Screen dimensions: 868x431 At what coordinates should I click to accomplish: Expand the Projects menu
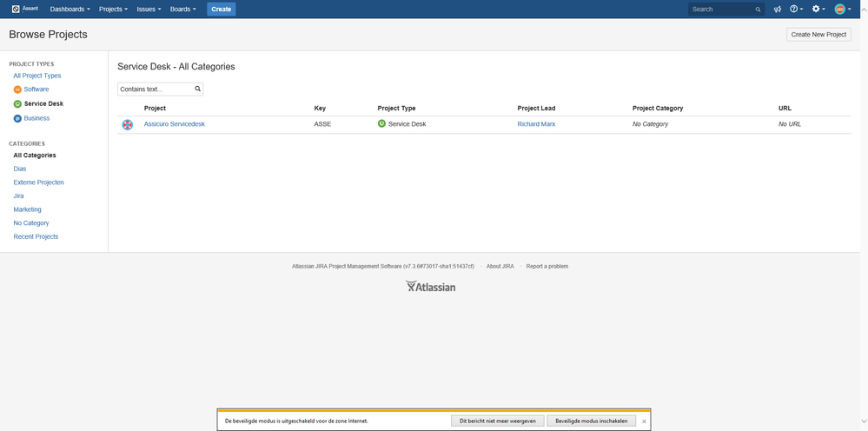pyautogui.click(x=113, y=10)
